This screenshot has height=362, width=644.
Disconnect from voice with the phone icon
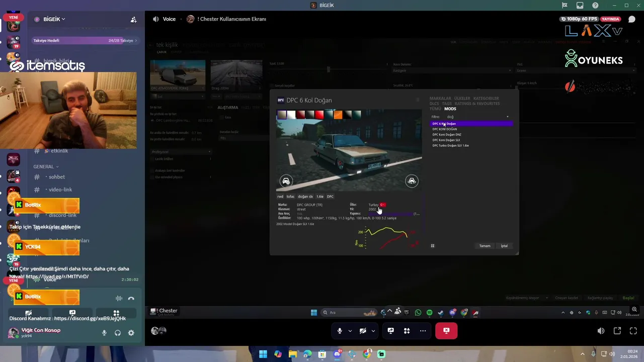[131, 299]
